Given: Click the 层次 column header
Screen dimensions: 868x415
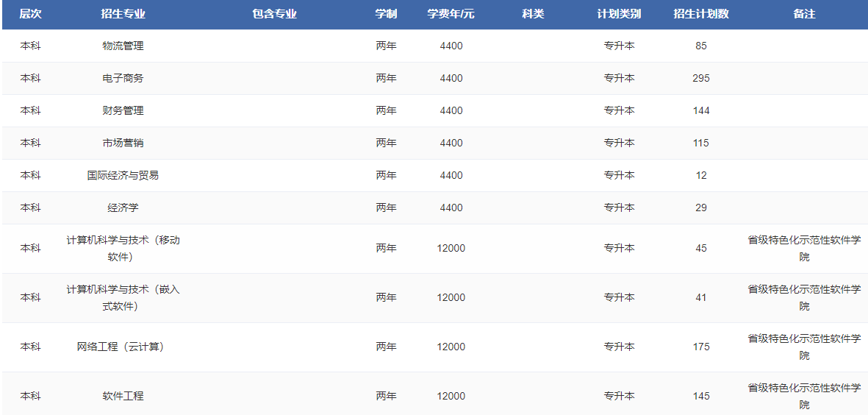Looking at the screenshot, I should pyautogui.click(x=30, y=14).
